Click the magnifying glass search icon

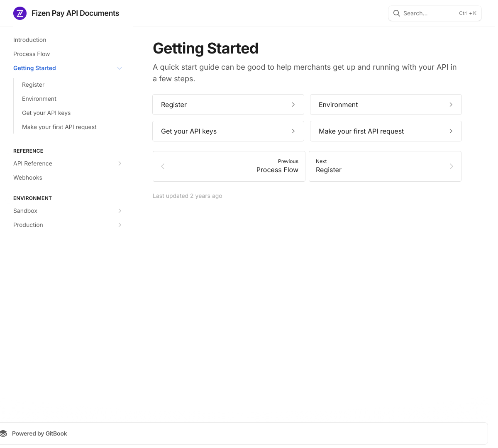click(x=397, y=13)
